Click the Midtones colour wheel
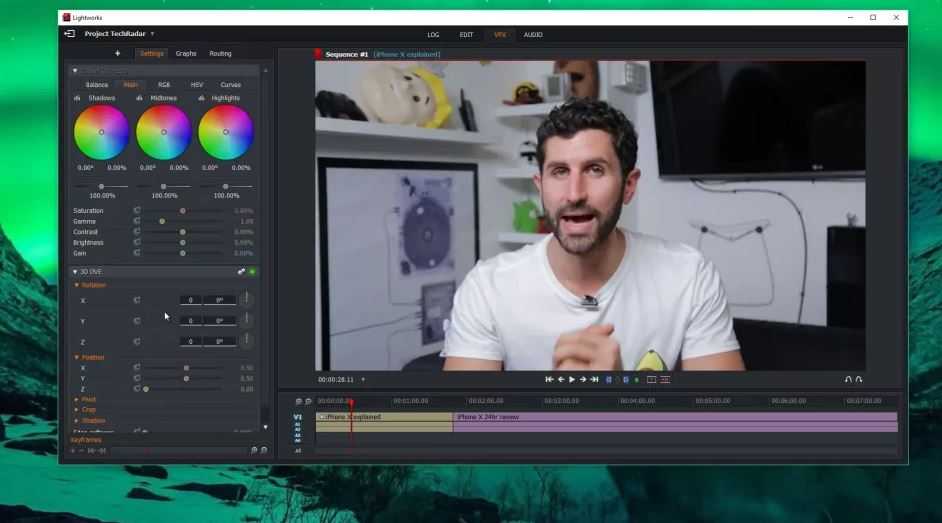This screenshot has height=523, width=942. pyautogui.click(x=163, y=132)
